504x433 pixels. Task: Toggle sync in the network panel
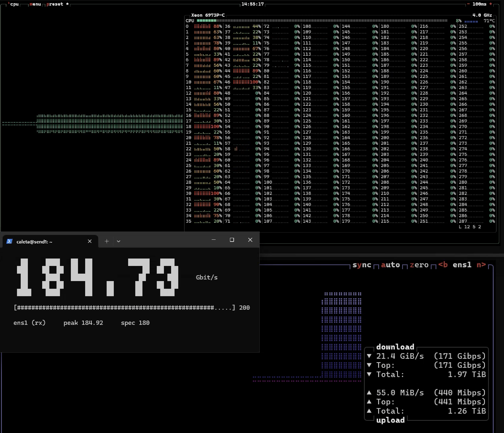[362, 265]
